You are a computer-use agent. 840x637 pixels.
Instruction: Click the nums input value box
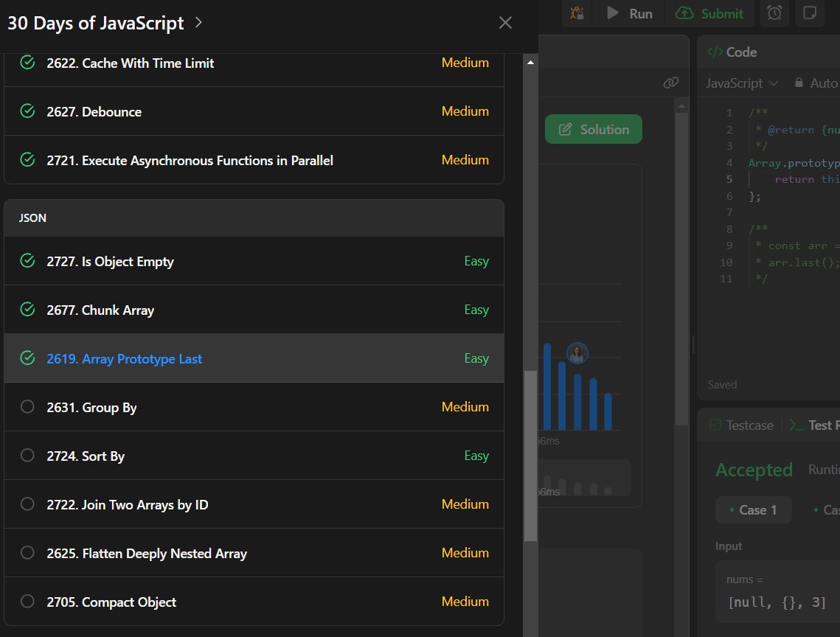tap(777, 593)
